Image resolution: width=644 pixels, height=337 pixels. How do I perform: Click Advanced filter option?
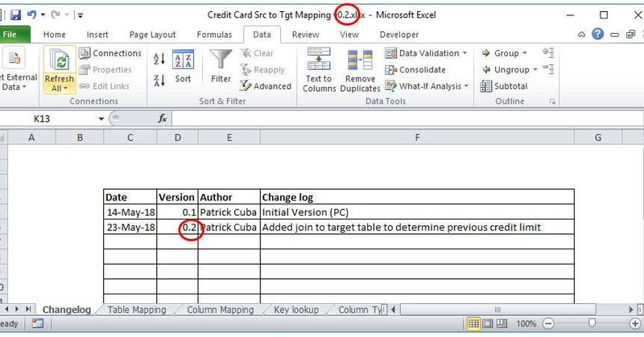point(266,86)
